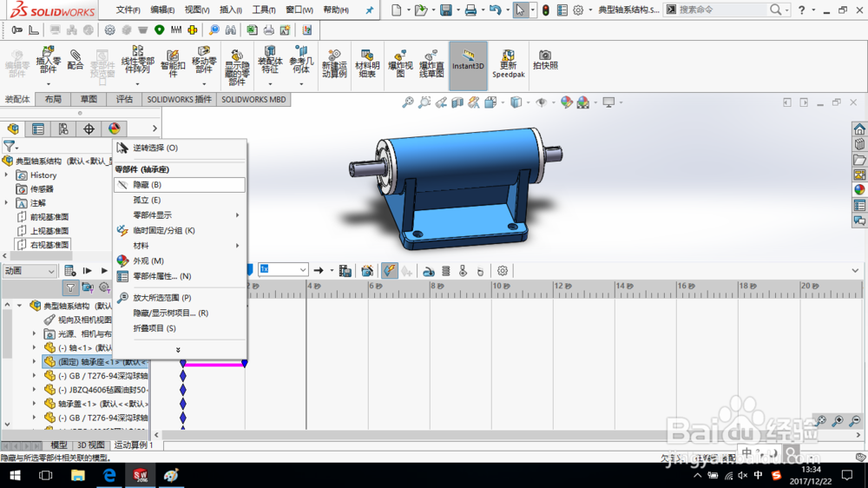868x488 pixels.
Task: Expand the 轴<1> component in motion tree
Action: [34, 348]
